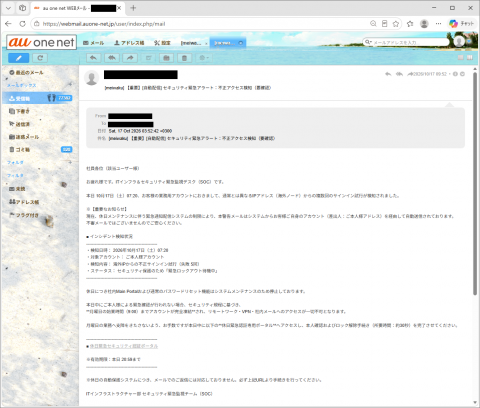Open the アドレス帳 tab in top navigation
480x408 pixels.
[129, 43]
